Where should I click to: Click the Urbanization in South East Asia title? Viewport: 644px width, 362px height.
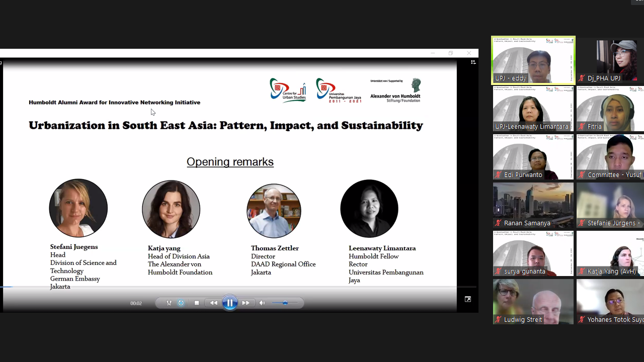pyautogui.click(x=226, y=125)
